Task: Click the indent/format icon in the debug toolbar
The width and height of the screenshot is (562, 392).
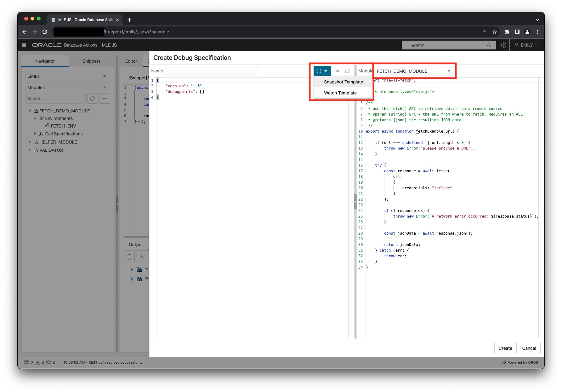Action: [x=337, y=71]
